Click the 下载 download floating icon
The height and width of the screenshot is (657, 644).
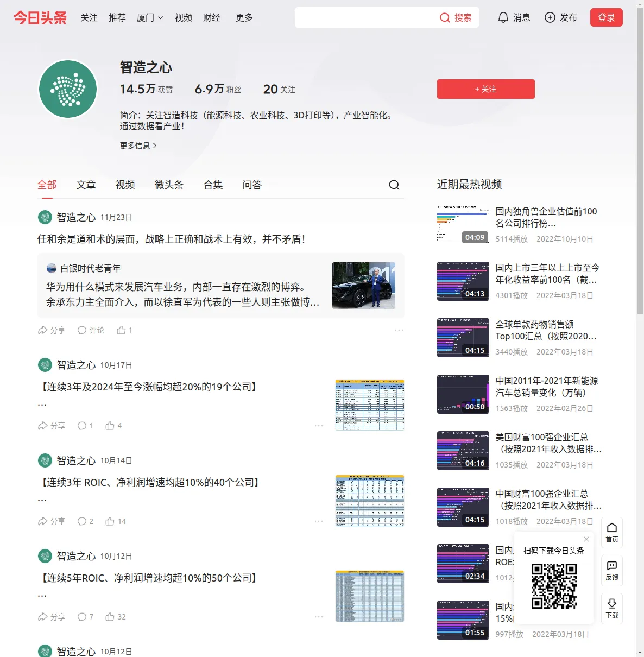pos(612,609)
